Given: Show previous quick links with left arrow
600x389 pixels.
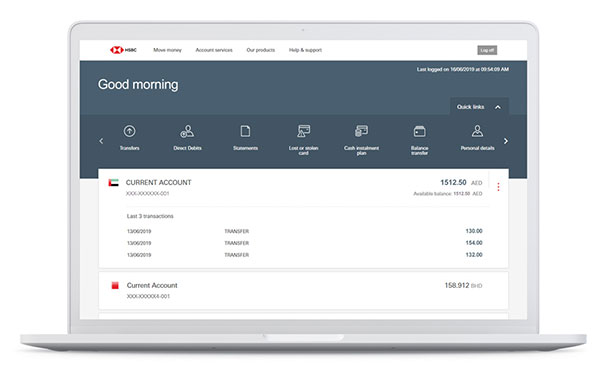Looking at the screenshot, I should (x=101, y=141).
